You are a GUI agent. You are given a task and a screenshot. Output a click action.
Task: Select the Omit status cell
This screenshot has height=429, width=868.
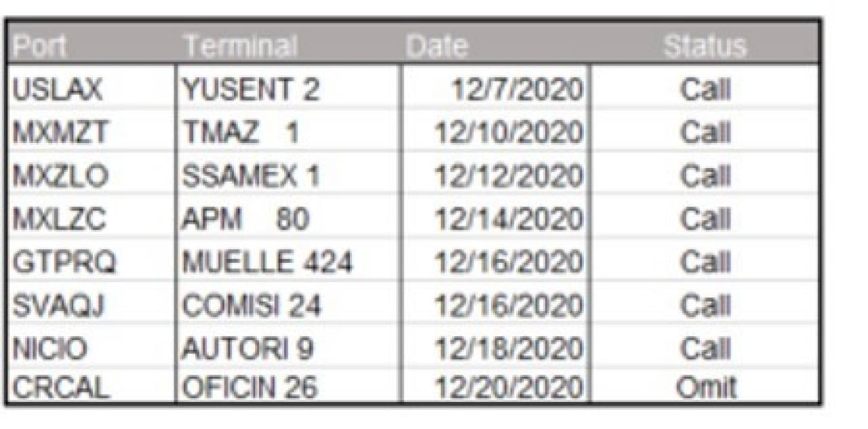[x=705, y=388]
